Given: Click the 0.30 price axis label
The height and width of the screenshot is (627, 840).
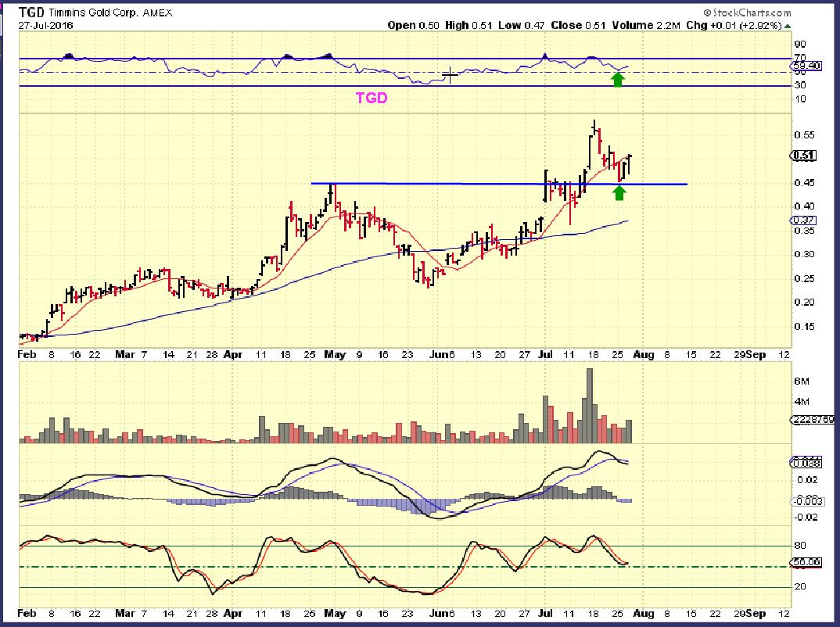Looking at the screenshot, I should (x=804, y=254).
